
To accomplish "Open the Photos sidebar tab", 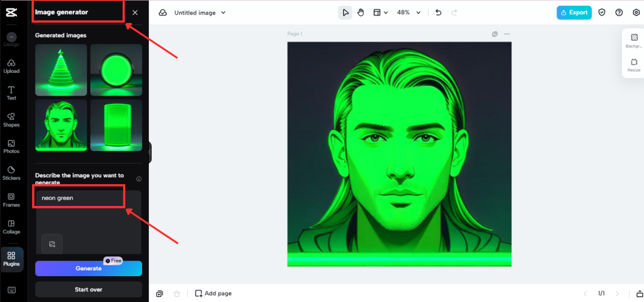I will point(12,146).
